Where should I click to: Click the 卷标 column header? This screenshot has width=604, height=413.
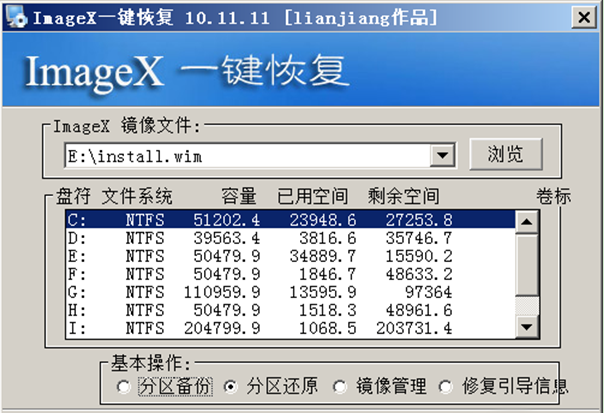pos(554,196)
